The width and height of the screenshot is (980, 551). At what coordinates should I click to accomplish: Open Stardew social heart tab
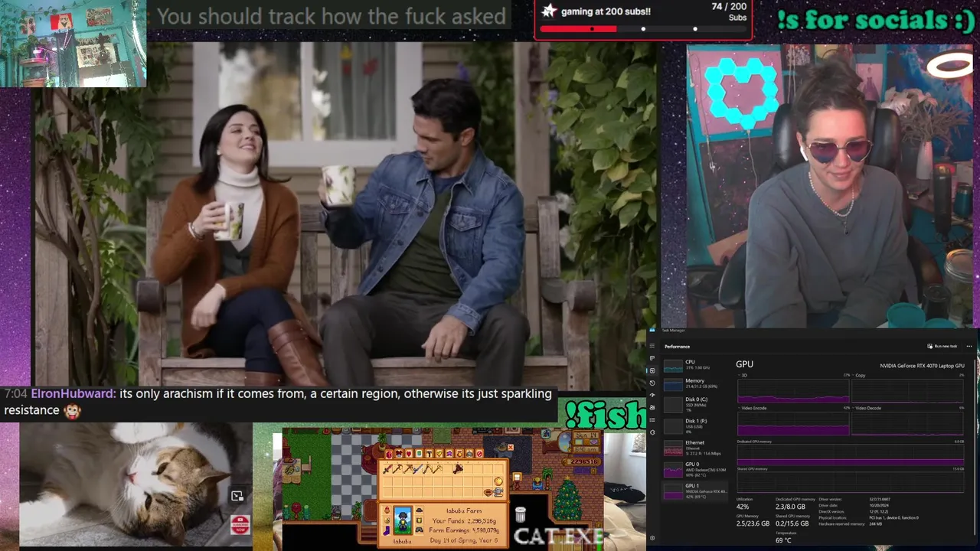pos(409,454)
